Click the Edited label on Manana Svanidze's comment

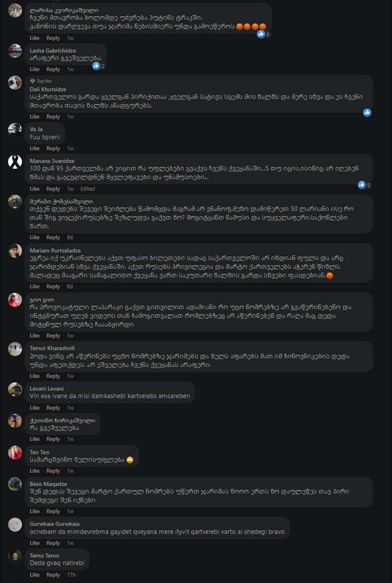(x=88, y=189)
